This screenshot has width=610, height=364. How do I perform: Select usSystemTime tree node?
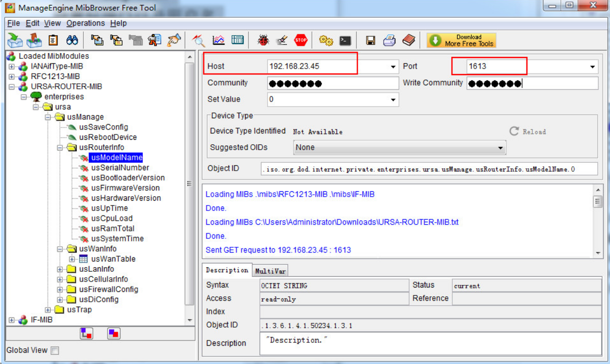(x=117, y=239)
